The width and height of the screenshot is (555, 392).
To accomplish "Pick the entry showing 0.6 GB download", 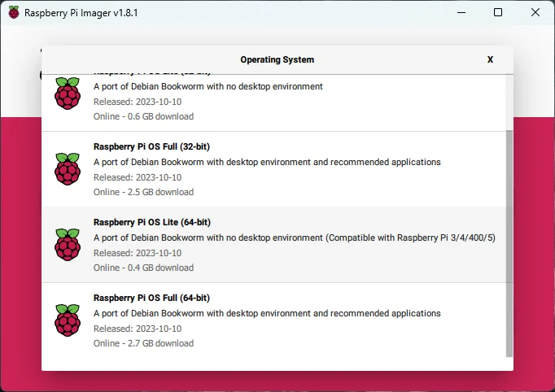I will [143, 116].
